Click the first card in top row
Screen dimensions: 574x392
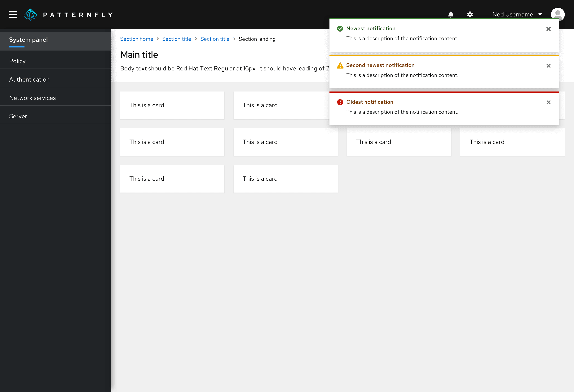(x=172, y=105)
